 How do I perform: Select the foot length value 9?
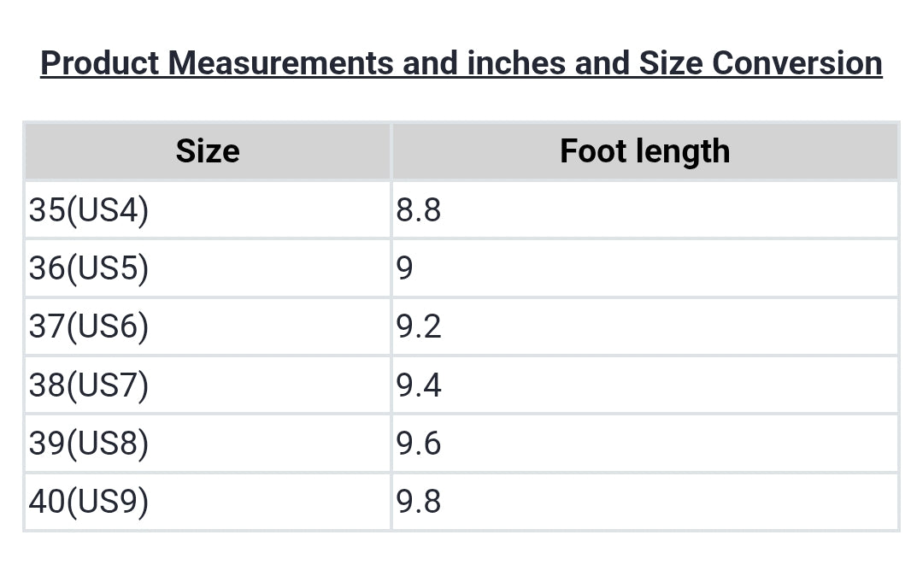[x=405, y=268]
